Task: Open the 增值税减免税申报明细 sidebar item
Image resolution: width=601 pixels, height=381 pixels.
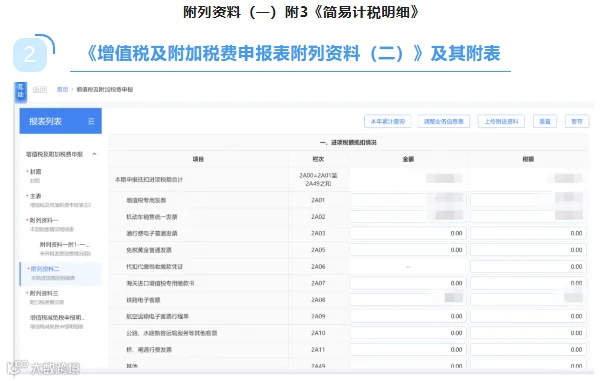Action: pos(57,318)
